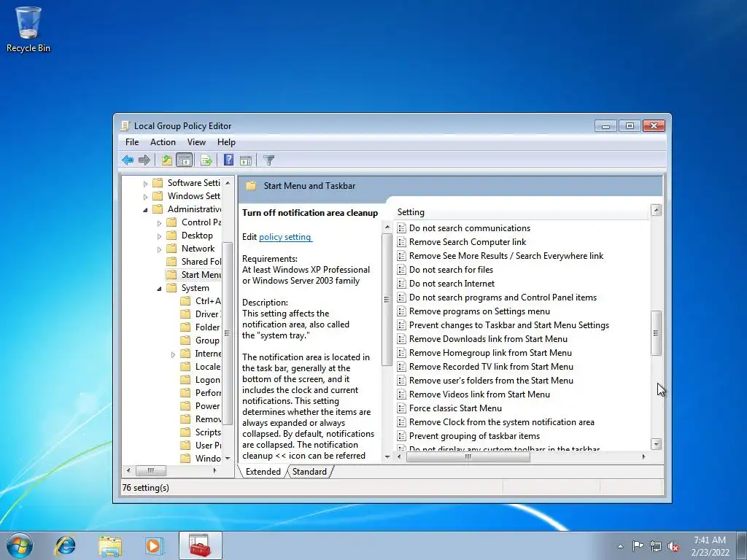Click the Export List toolbar icon
The width and height of the screenshot is (747, 560).
206,160
